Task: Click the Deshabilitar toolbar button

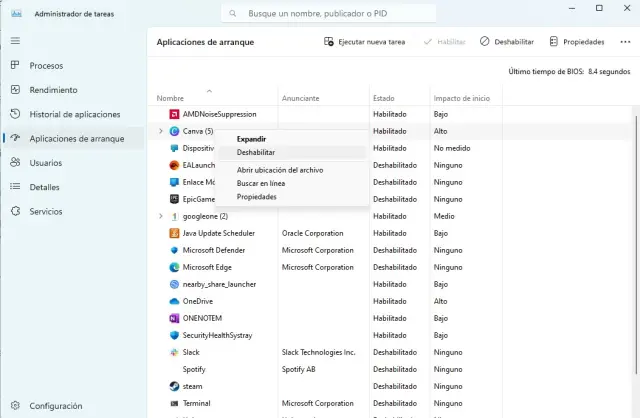Action: [x=506, y=42]
